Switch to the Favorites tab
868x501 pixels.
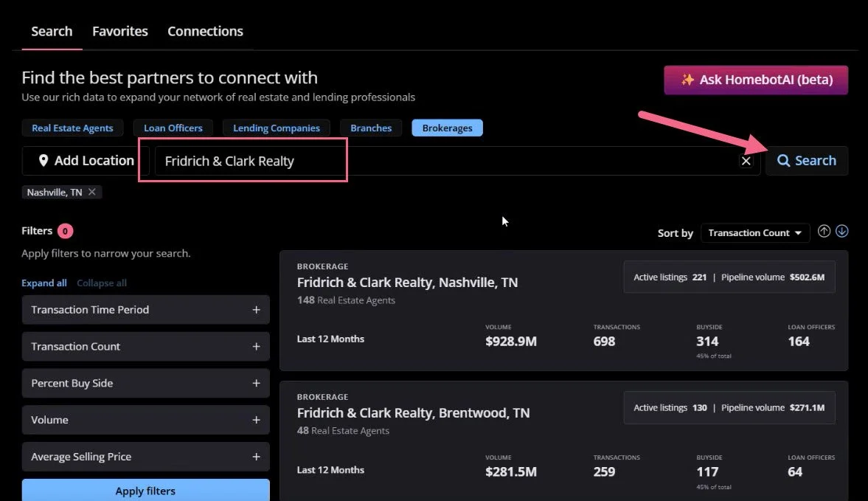120,32
